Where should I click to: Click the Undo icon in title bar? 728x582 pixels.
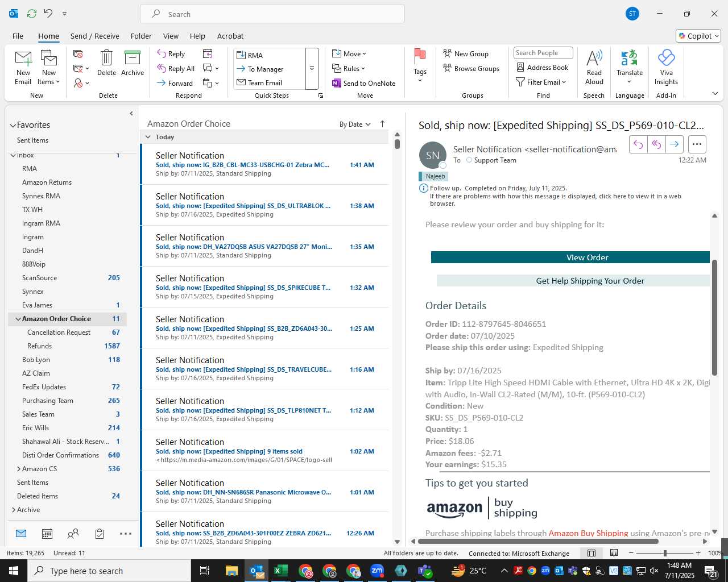(x=48, y=13)
